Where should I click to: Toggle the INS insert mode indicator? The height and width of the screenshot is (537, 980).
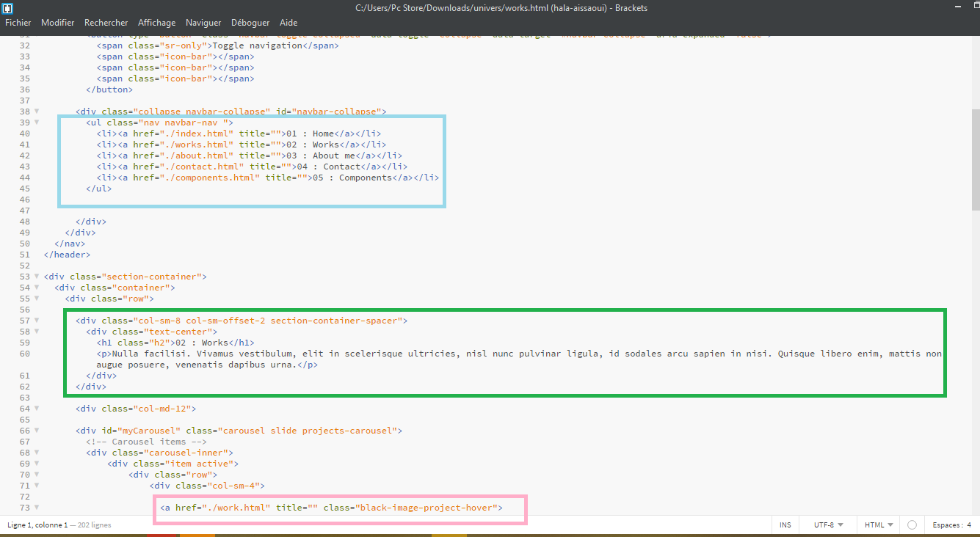pyautogui.click(x=785, y=525)
